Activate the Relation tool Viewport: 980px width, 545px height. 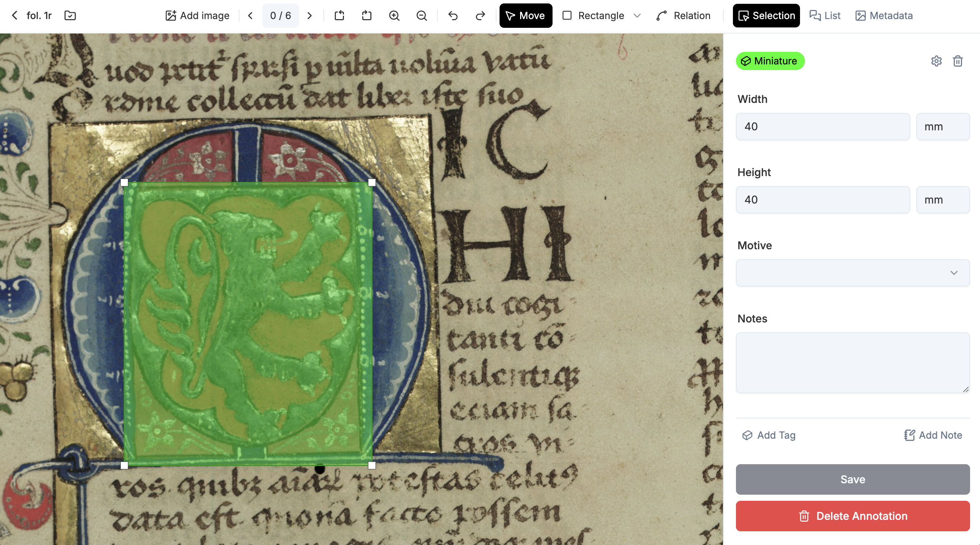click(683, 16)
